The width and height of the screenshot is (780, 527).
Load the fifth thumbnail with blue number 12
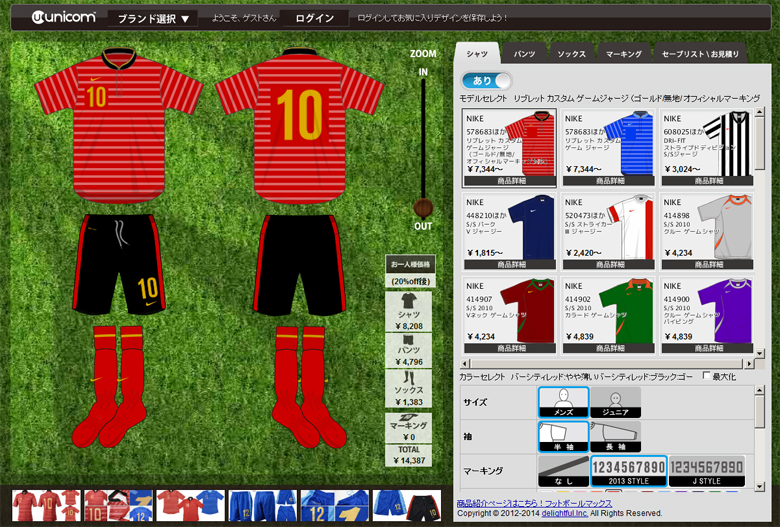coord(335,505)
